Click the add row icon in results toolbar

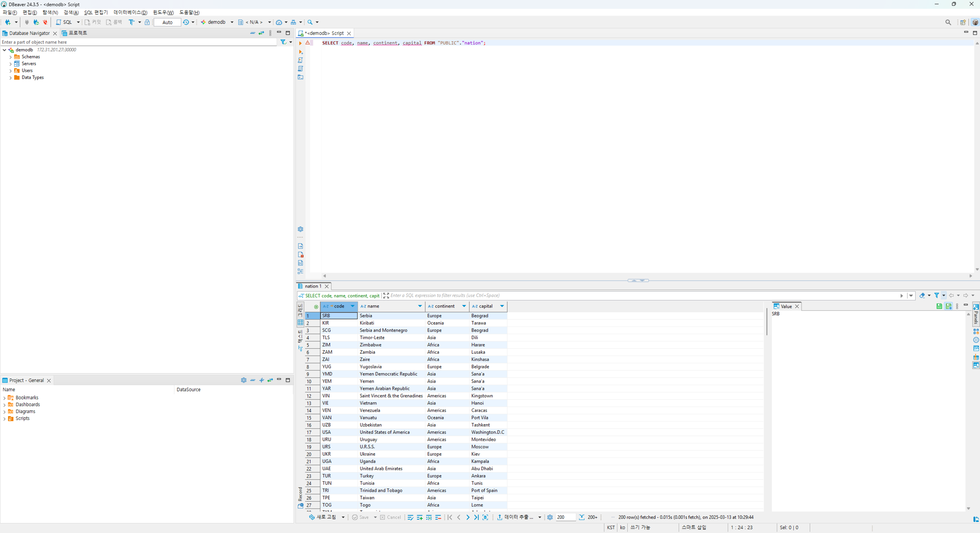point(420,517)
